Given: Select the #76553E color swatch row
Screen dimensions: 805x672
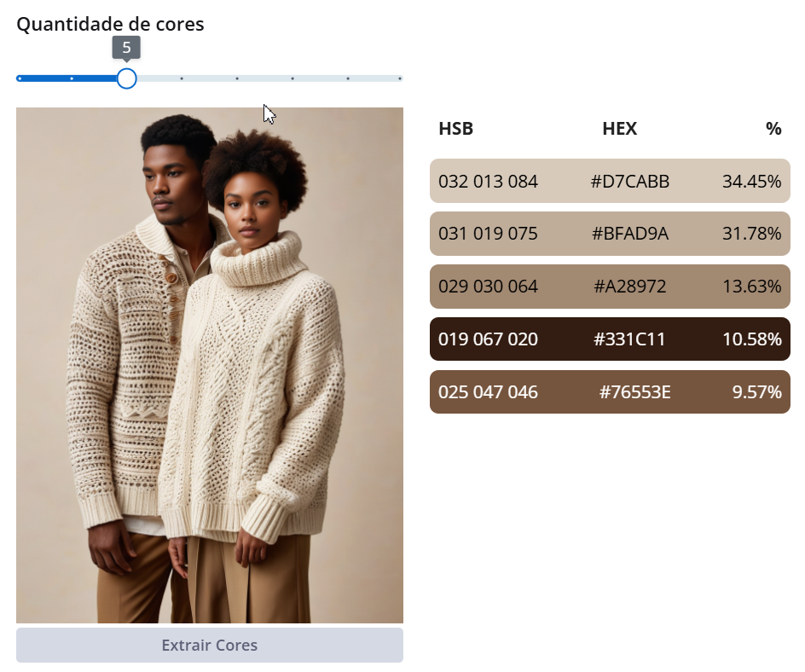Looking at the screenshot, I should pos(610,391).
